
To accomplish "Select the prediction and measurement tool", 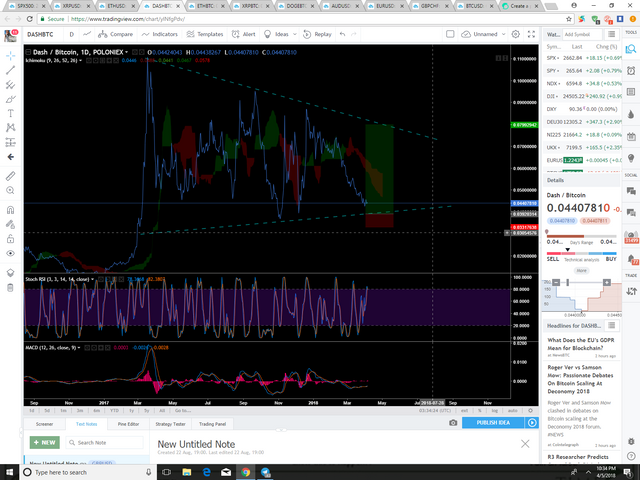I will 11,142.
